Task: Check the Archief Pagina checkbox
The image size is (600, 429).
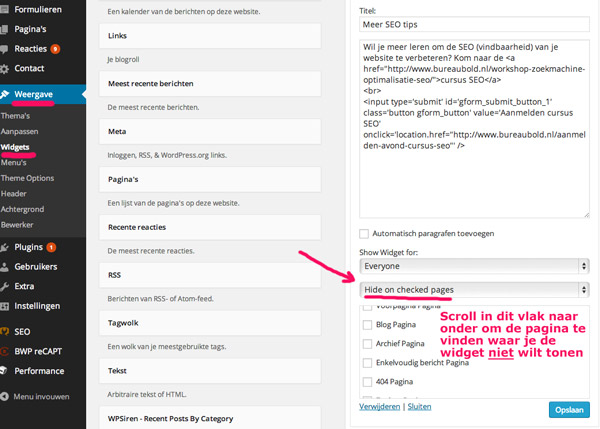Action: (x=367, y=344)
